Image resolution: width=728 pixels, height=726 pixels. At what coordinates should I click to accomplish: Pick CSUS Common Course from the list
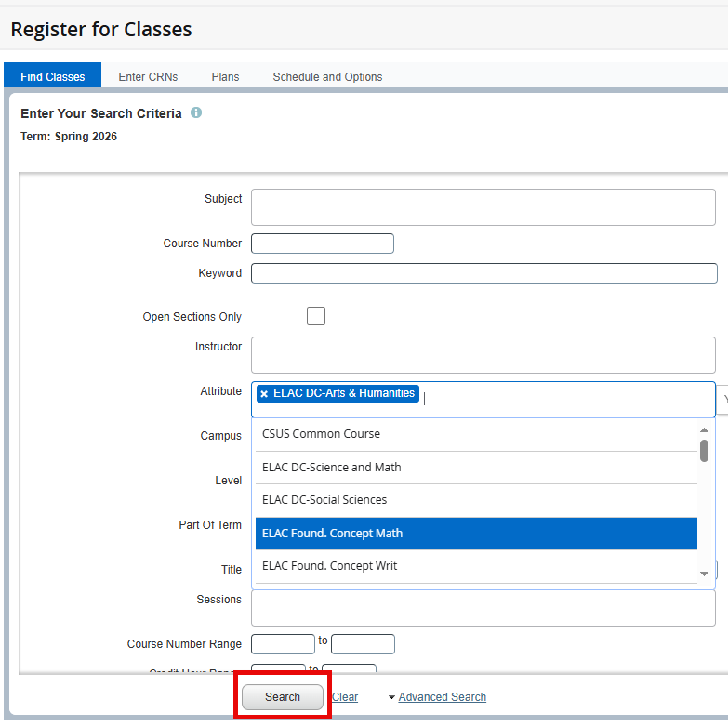point(476,434)
